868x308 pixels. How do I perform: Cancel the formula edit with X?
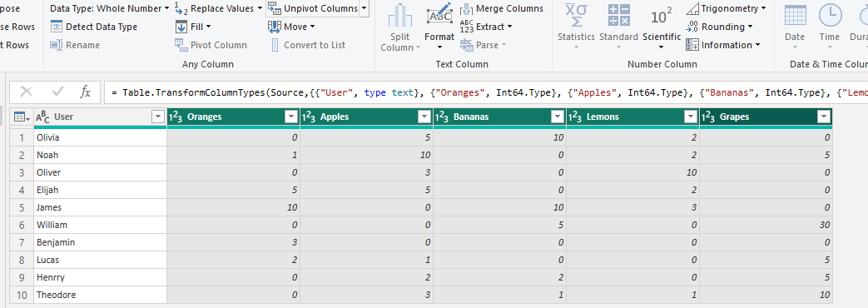pyautogui.click(x=27, y=92)
